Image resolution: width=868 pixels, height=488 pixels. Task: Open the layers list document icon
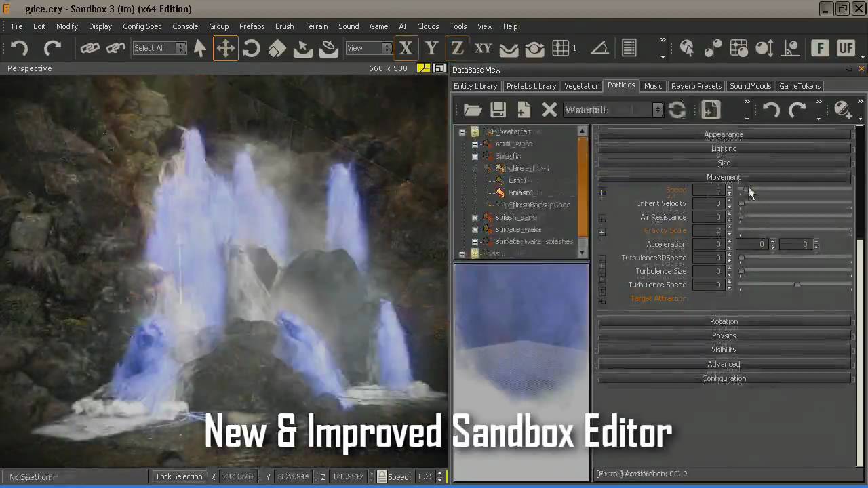629,48
